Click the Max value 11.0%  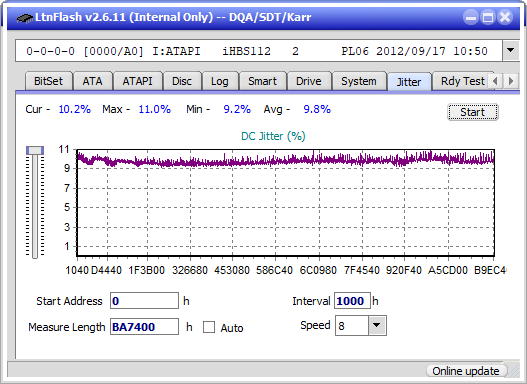(155, 109)
